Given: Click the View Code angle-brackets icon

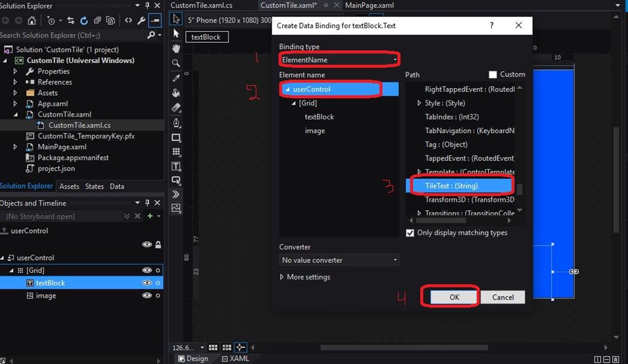Looking at the screenshot, I should click(128, 20).
